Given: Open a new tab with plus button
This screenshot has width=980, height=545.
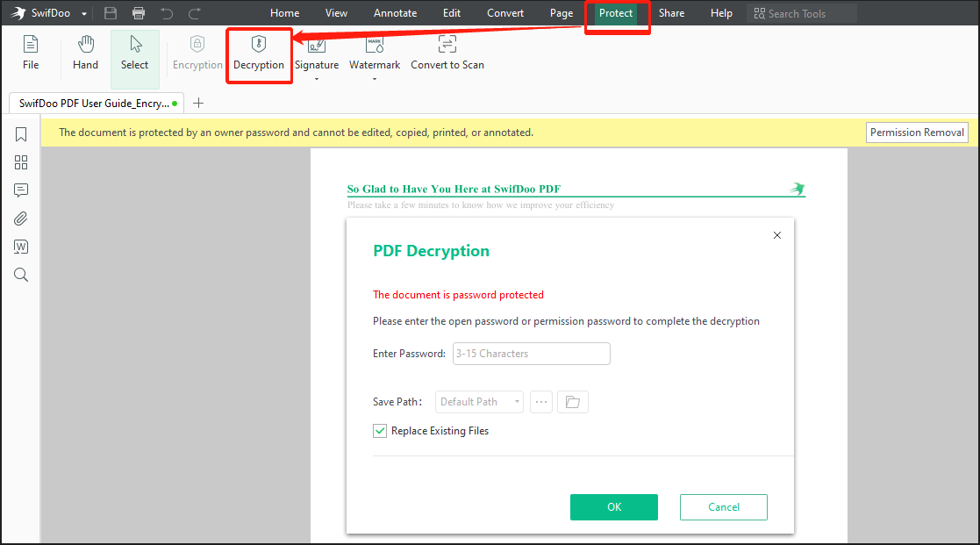Looking at the screenshot, I should coord(198,103).
